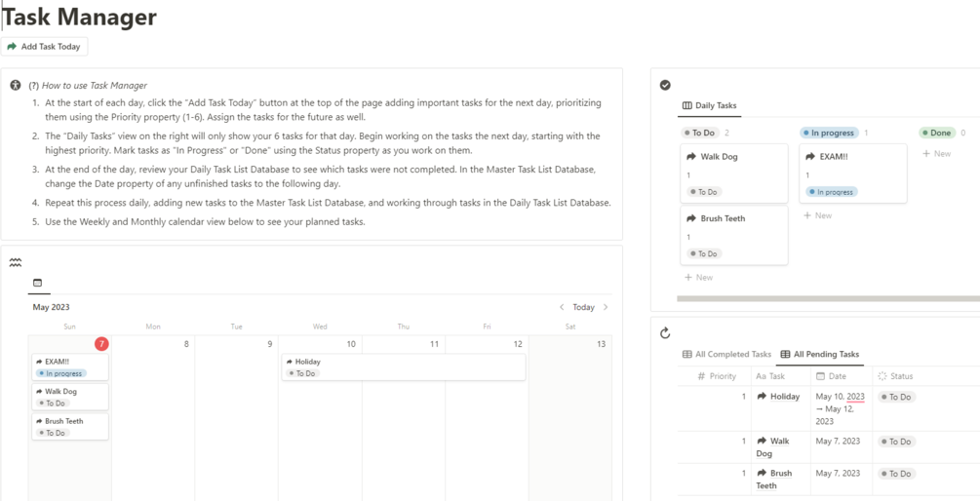Screen dimensions: 980x501
Task: Click the accessibility person icon in instructions
Action: coord(16,86)
